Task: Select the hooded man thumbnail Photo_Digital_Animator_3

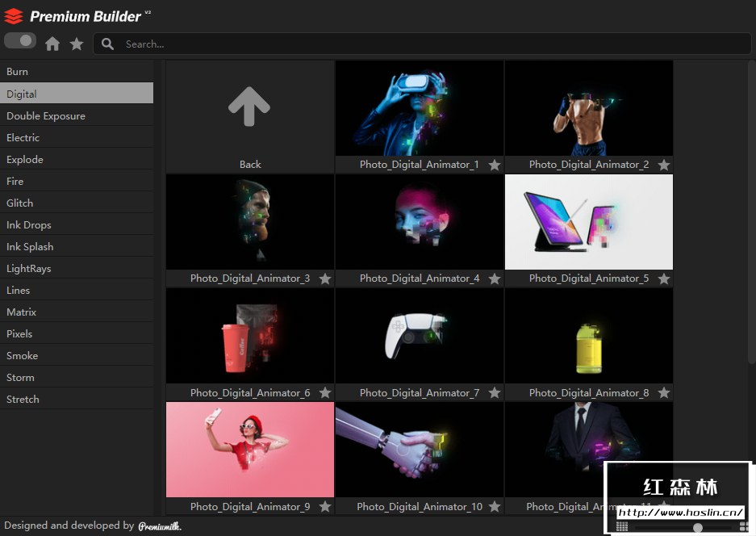Action: pyautogui.click(x=250, y=222)
